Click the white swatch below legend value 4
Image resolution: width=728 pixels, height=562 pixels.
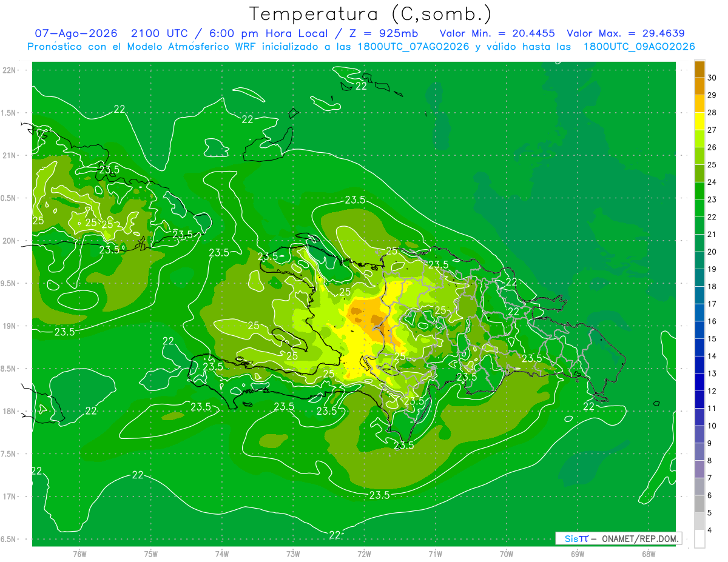[699, 539]
